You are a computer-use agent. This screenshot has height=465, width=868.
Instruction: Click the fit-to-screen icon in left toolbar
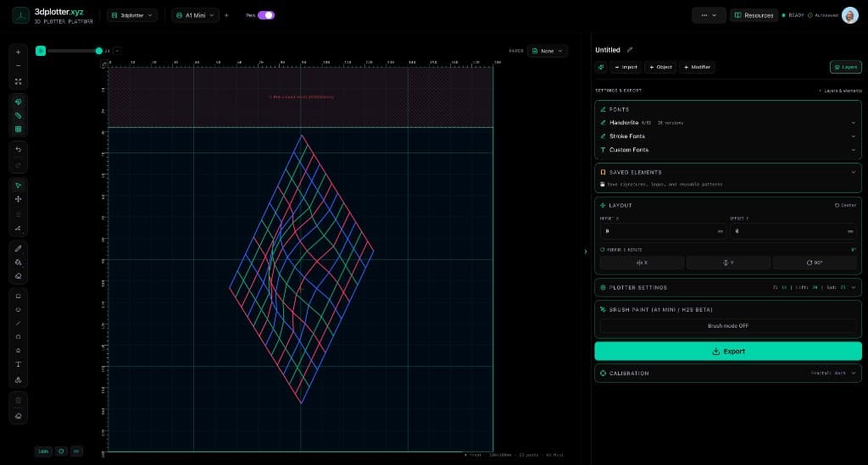pyautogui.click(x=19, y=81)
